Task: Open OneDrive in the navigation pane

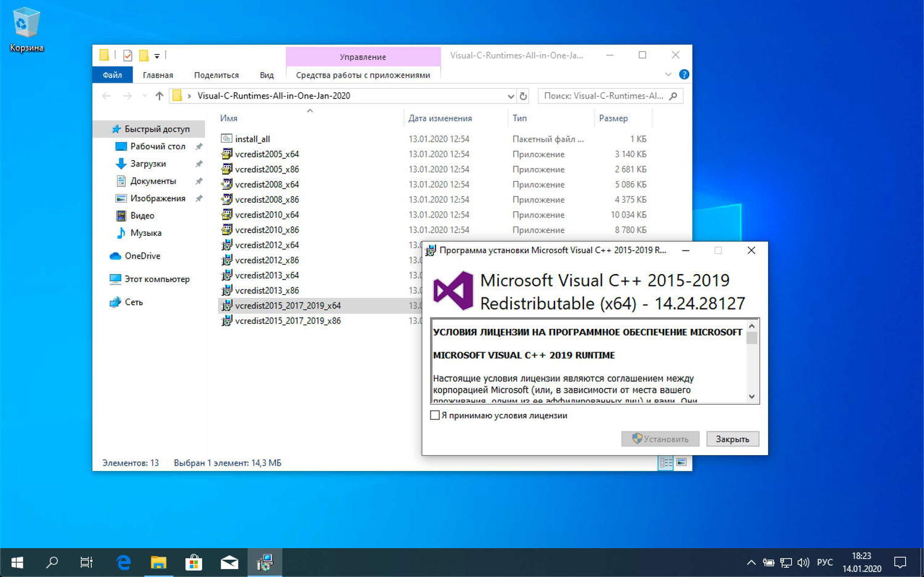Action: click(x=142, y=256)
